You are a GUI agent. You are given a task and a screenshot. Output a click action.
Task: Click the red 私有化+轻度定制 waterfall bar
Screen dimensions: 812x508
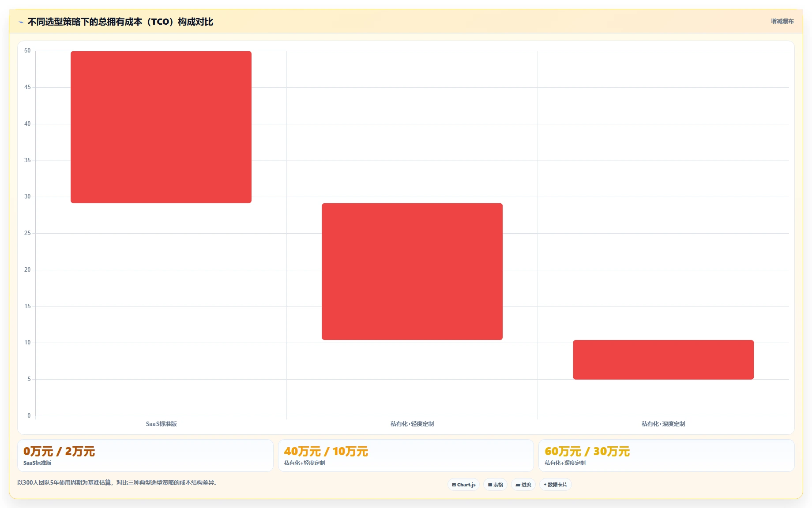(412, 272)
